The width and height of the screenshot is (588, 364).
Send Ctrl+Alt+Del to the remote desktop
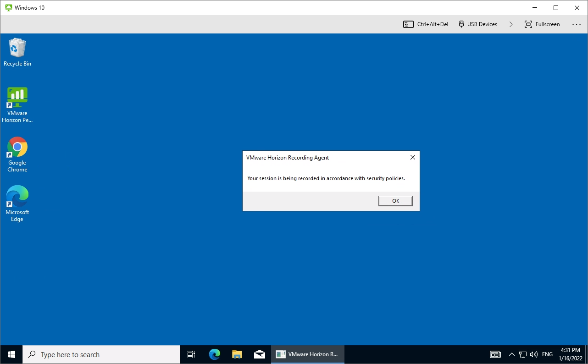coord(426,24)
